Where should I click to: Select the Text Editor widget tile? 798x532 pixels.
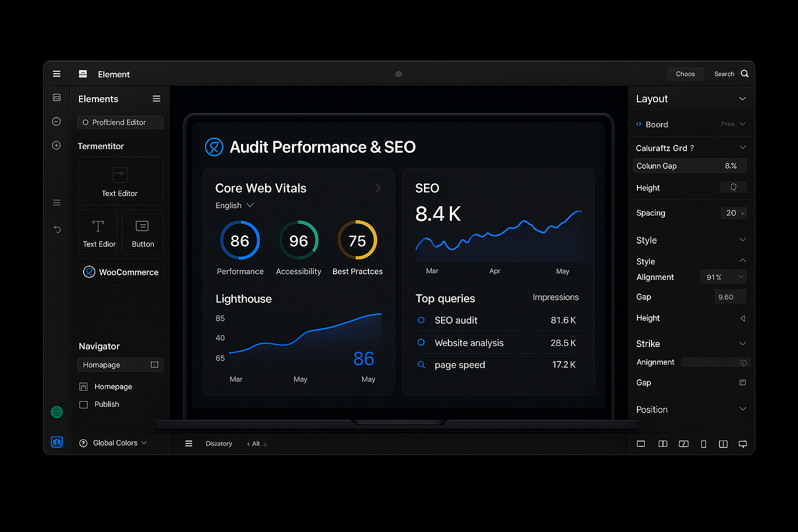click(x=120, y=181)
